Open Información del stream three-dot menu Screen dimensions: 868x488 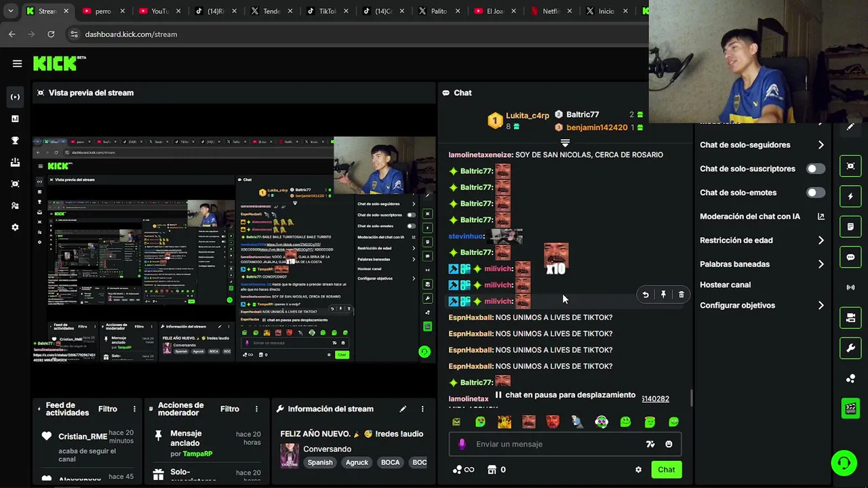(x=422, y=409)
